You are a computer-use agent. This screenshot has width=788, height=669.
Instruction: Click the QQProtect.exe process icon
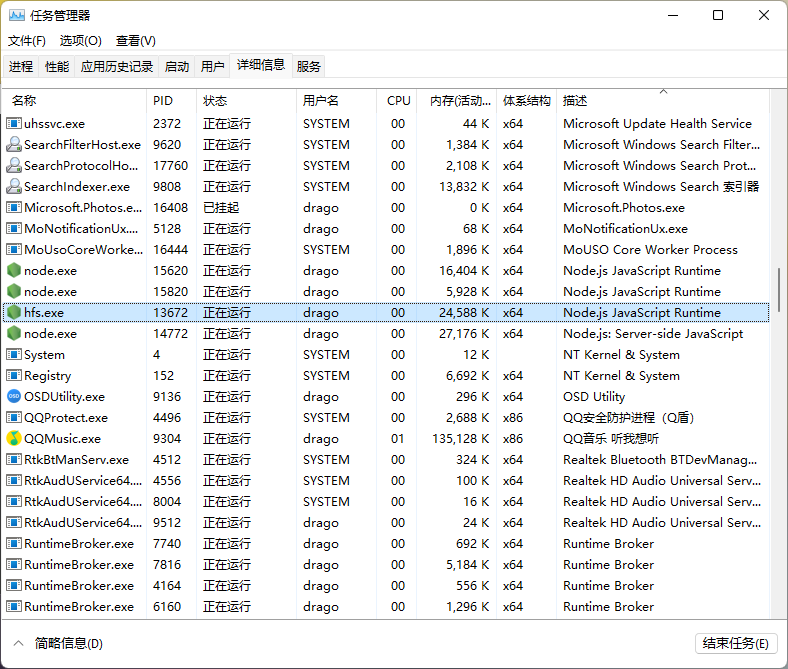14,417
